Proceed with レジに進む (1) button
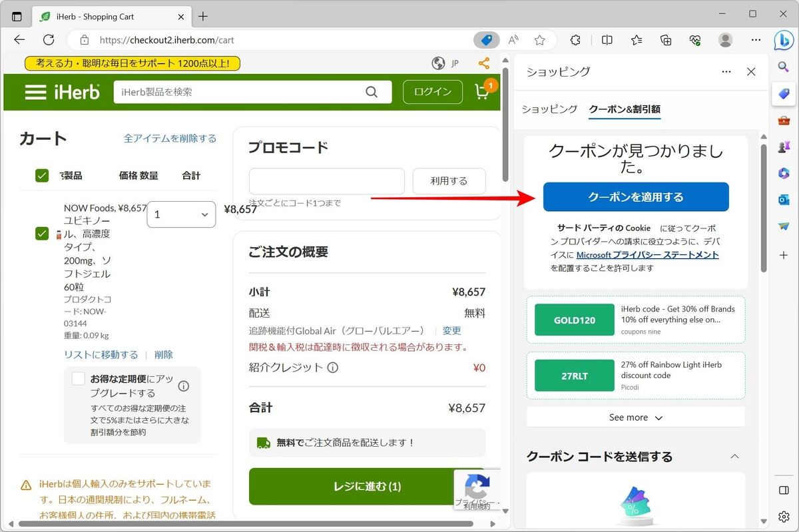 click(x=367, y=487)
